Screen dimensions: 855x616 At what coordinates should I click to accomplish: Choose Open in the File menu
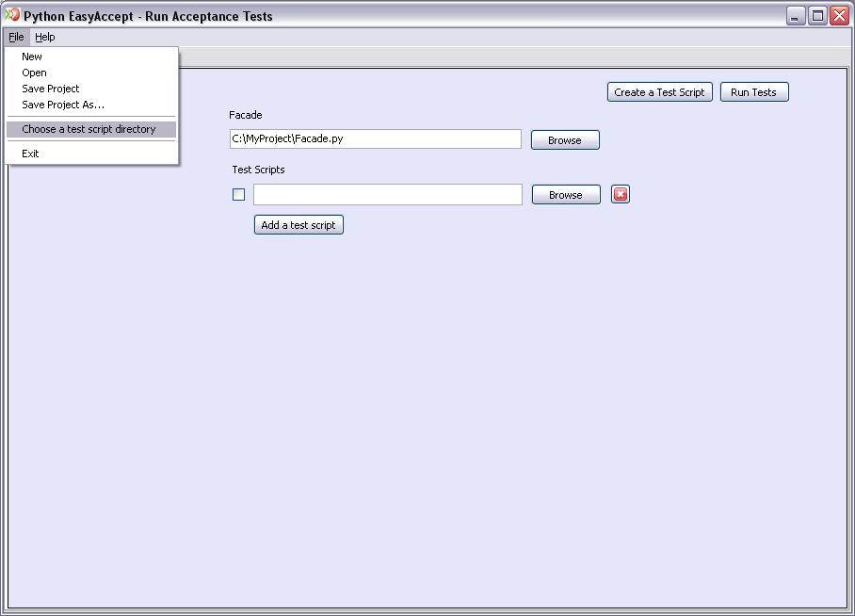34,73
